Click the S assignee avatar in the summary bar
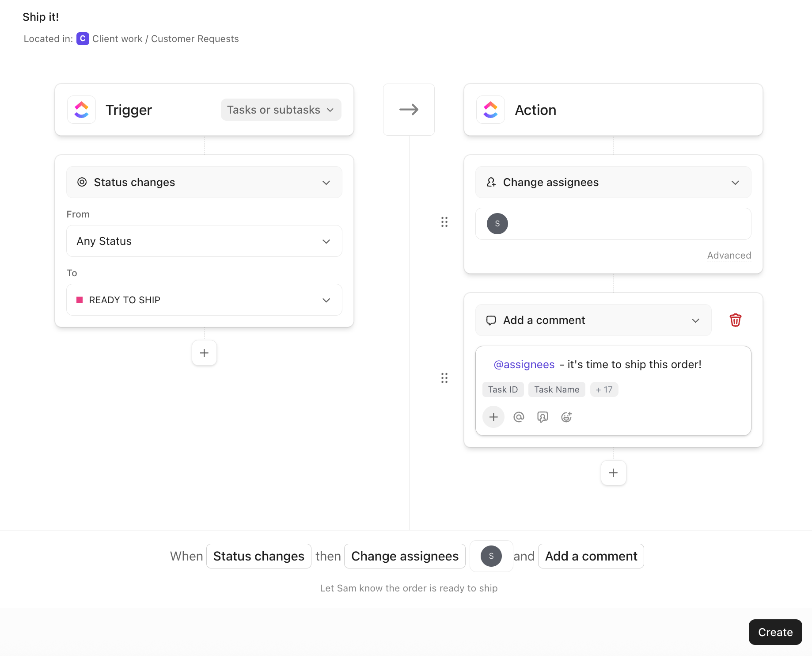This screenshot has width=812, height=656. click(x=491, y=556)
